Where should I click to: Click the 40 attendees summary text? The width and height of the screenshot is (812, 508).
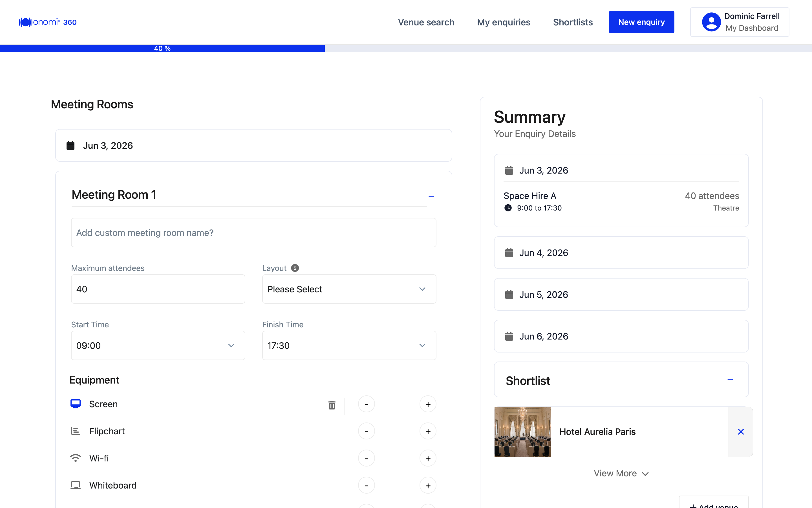pyautogui.click(x=712, y=196)
